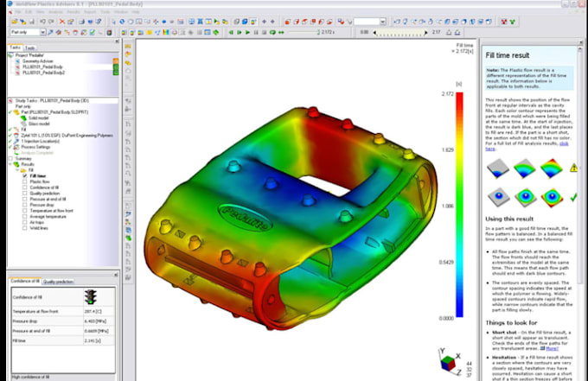Click the open project folder icon
The image size is (588, 381).
click(x=14, y=22)
